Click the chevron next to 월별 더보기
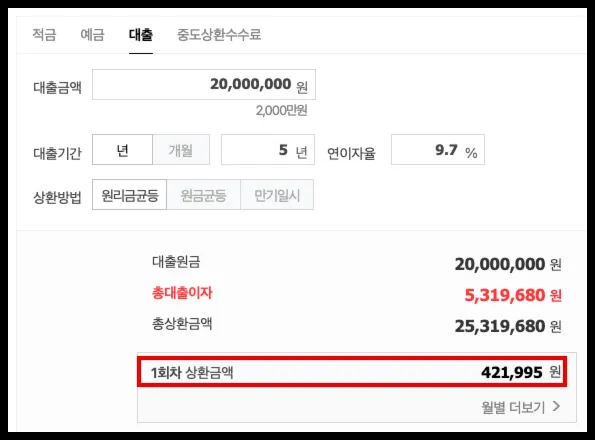Screen dimensions: 595x440 [x=556, y=406]
